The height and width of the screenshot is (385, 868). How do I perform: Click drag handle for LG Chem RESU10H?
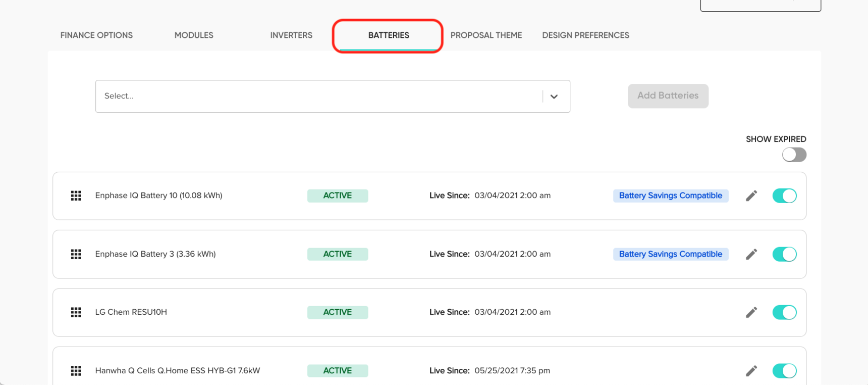tap(76, 312)
